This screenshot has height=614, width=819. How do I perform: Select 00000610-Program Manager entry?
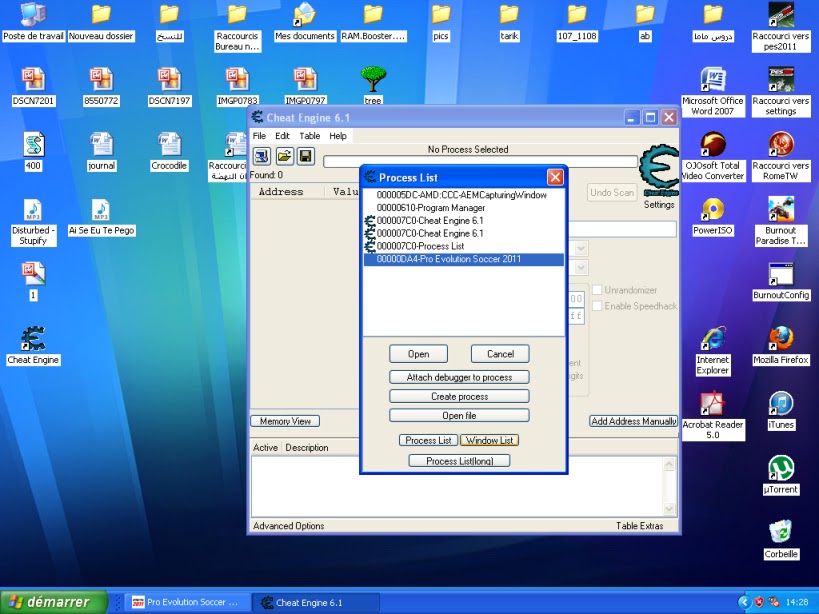(464, 208)
